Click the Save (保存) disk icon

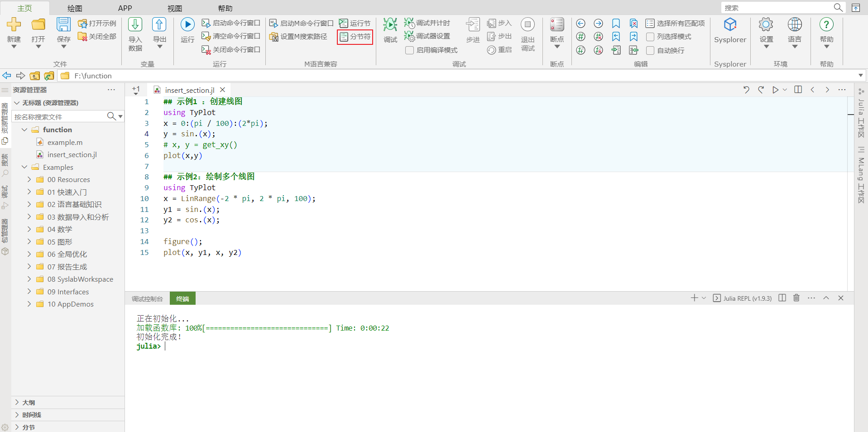(63, 25)
